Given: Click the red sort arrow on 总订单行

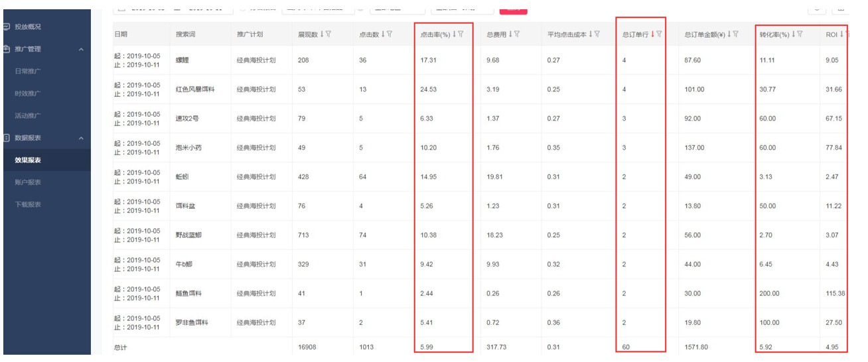Looking at the screenshot, I should [652, 34].
